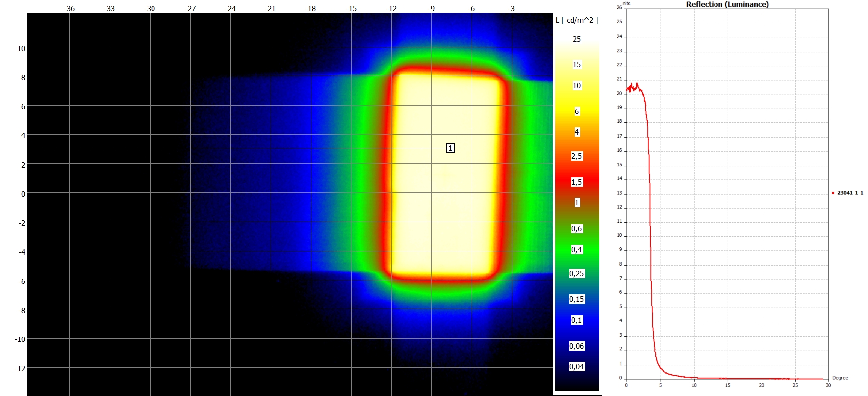Screen dimensions: 868x396
Task: Click the -12 tick on the left axis
Action: pos(20,368)
